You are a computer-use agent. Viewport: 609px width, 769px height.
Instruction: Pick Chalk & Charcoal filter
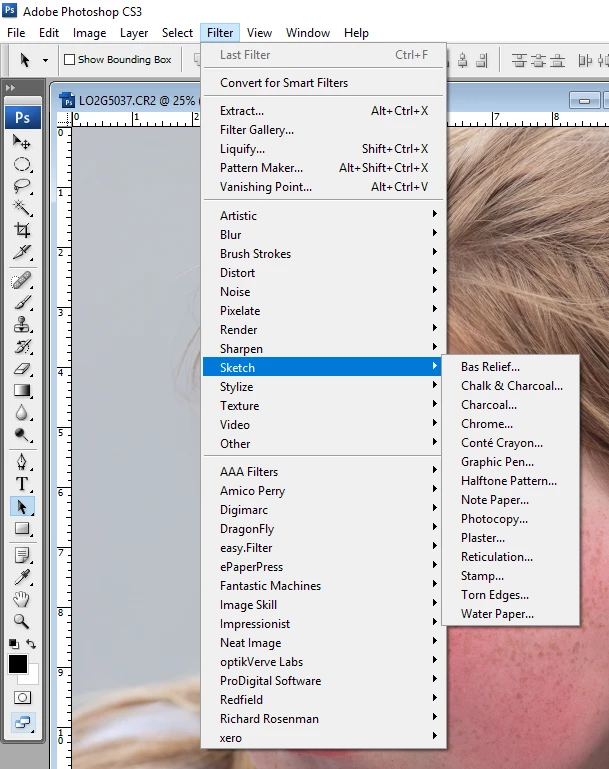pyautogui.click(x=510, y=386)
